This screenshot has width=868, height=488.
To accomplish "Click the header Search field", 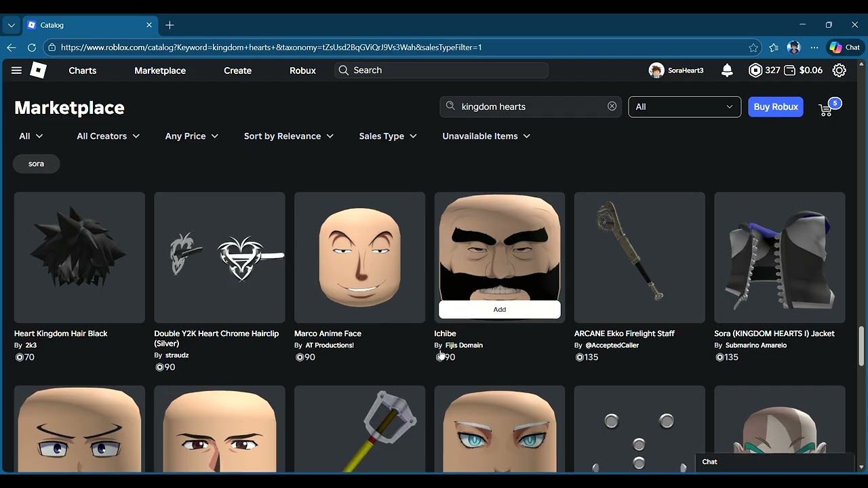I will (x=441, y=70).
